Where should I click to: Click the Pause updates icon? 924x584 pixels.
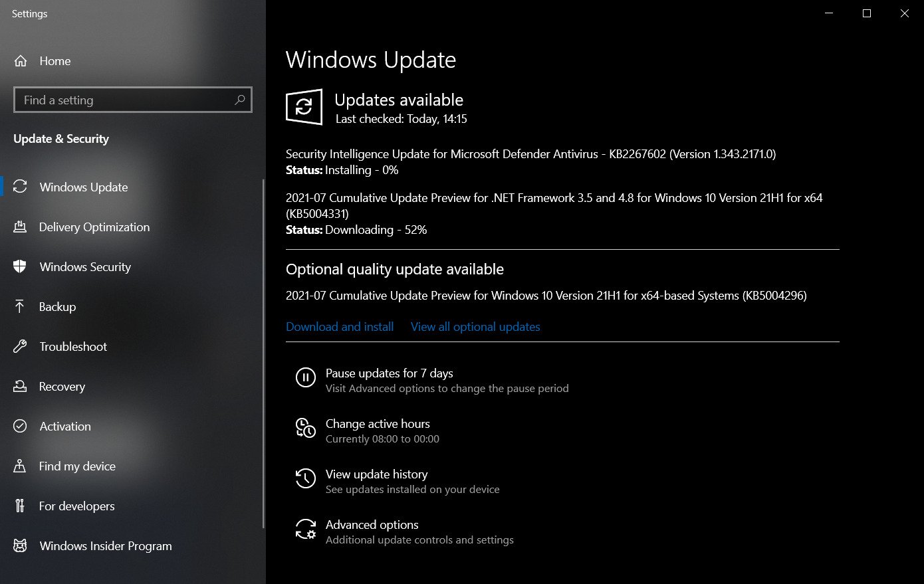pos(305,377)
